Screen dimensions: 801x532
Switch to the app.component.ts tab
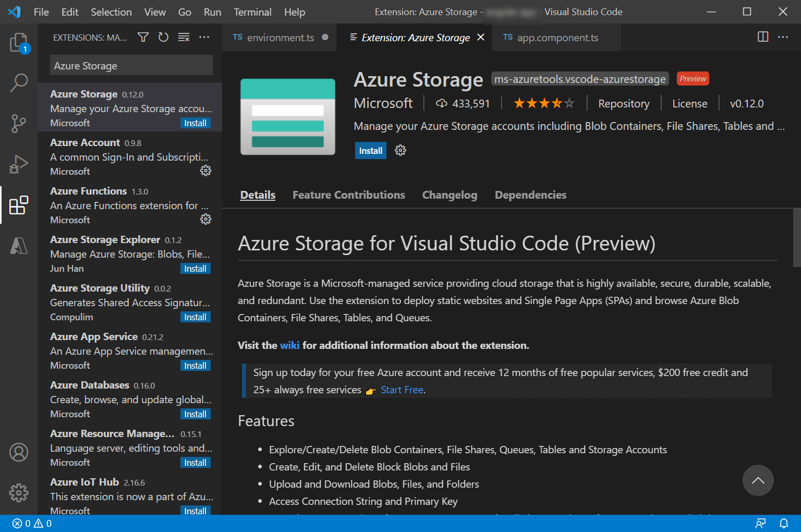tap(556, 37)
